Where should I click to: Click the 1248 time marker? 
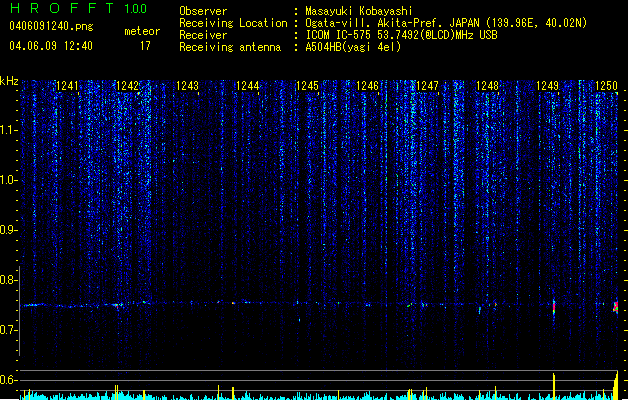pos(487,86)
